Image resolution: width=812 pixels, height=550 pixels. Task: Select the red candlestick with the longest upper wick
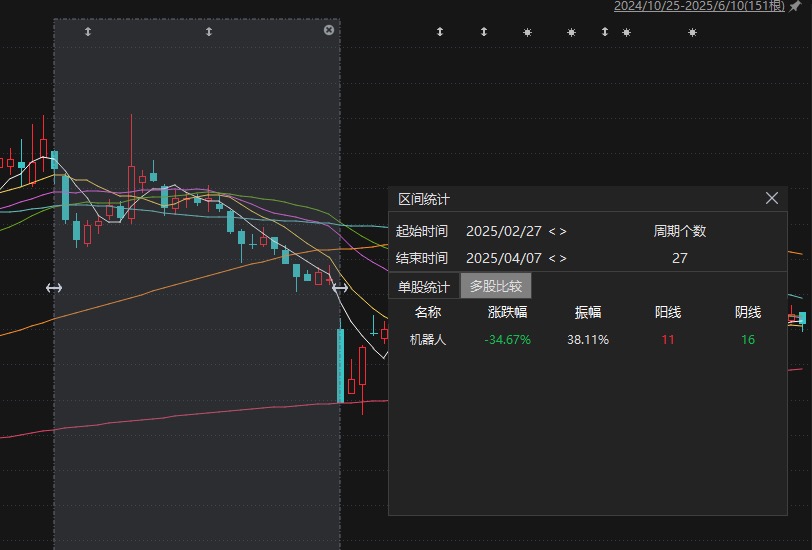(132, 193)
